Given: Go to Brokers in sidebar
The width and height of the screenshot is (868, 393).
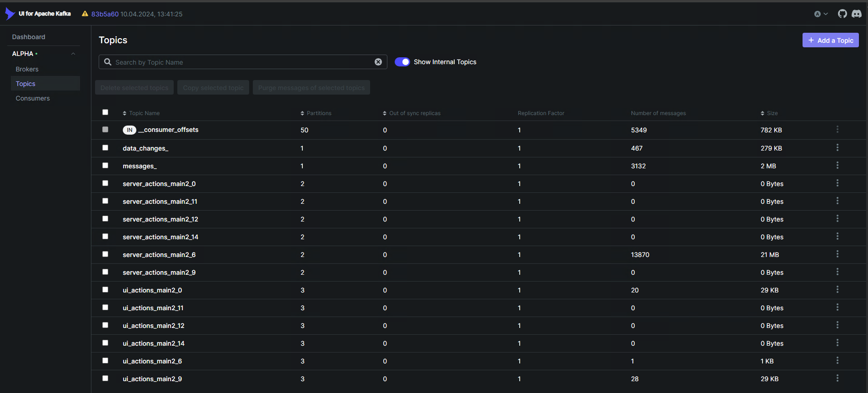Looking at the screenshot, I should click(x=27, y=69).
